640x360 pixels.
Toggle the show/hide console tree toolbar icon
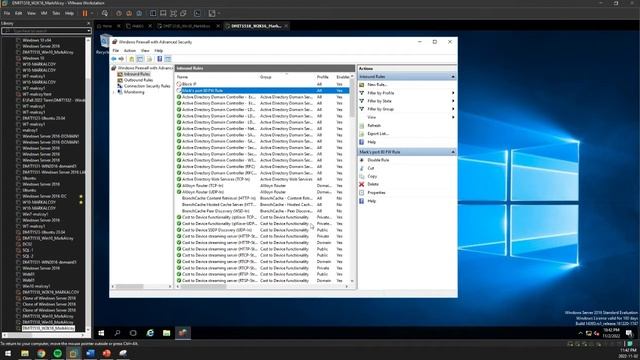(x=140, y=59)
